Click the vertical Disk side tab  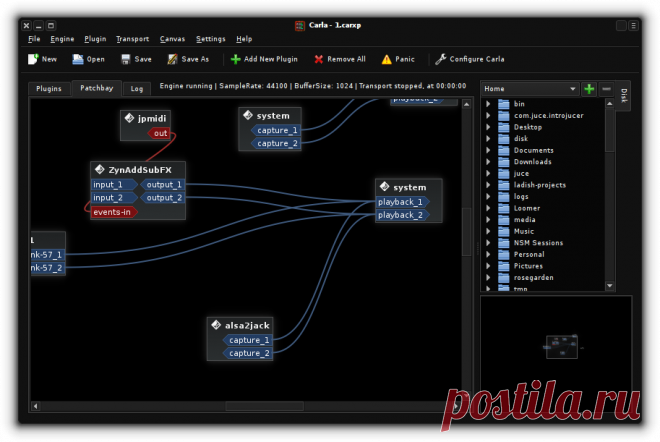pyautogui.click(x=624, y=96)
